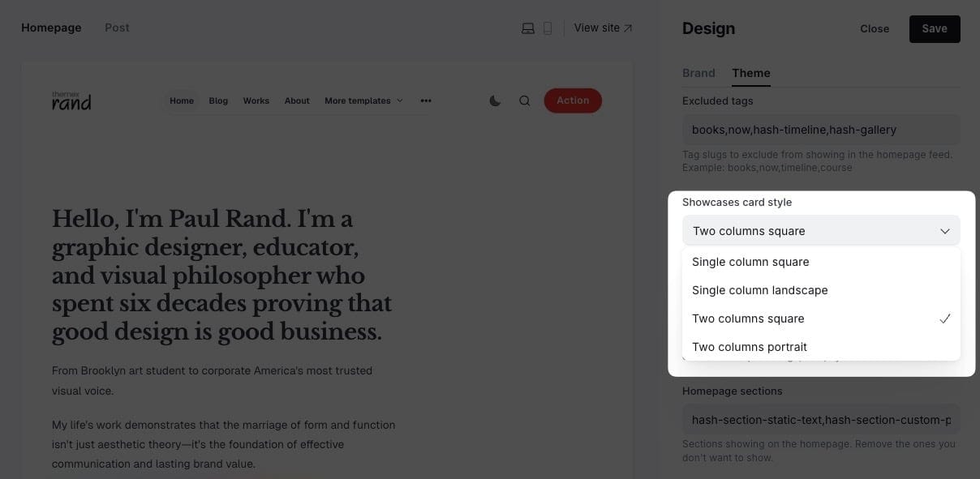Screen dimensions: 980x479
Task: Switch to the Brand tab
Action: pos(698,73)
